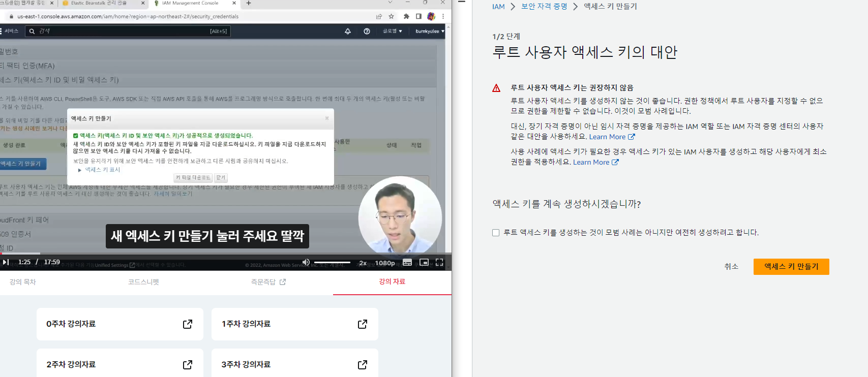868x377 pixels.
Task: Go to IAM breadcrumb link
Action: click(498, 7)
